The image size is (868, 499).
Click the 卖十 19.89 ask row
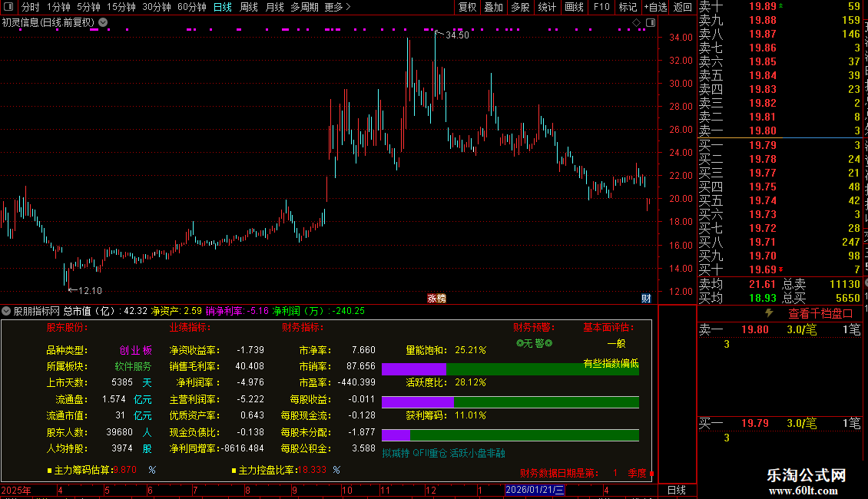click(x=780, y=6)
